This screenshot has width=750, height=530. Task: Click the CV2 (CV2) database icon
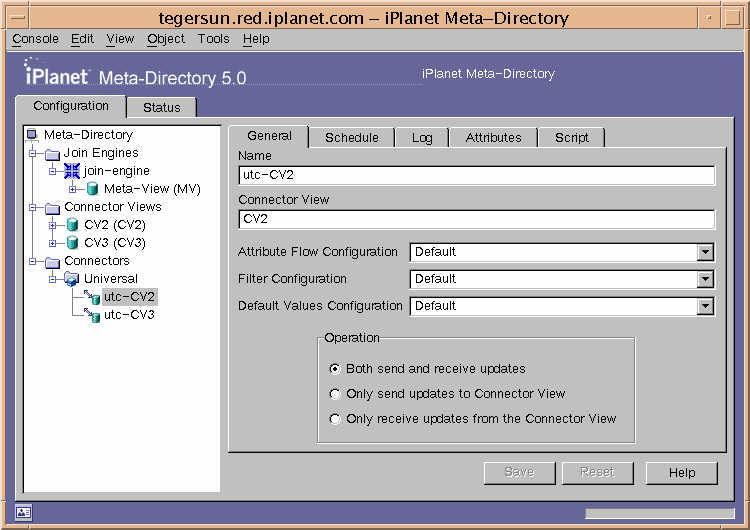click(72, 225)
